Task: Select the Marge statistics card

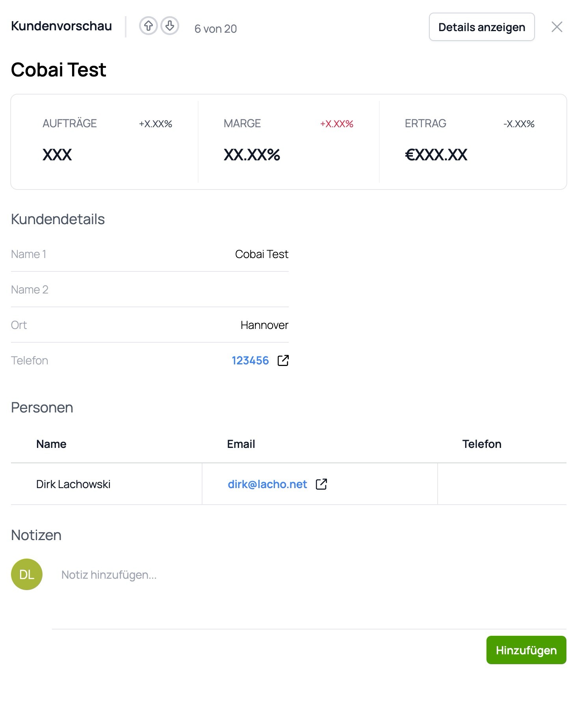Action: point(288,141)
